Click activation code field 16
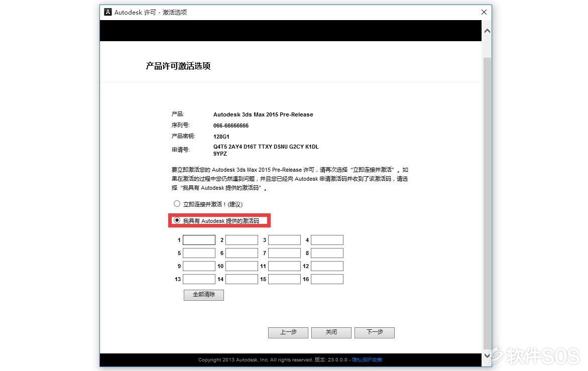The height and width of the screenshot is (371, 588). [327, 279]
